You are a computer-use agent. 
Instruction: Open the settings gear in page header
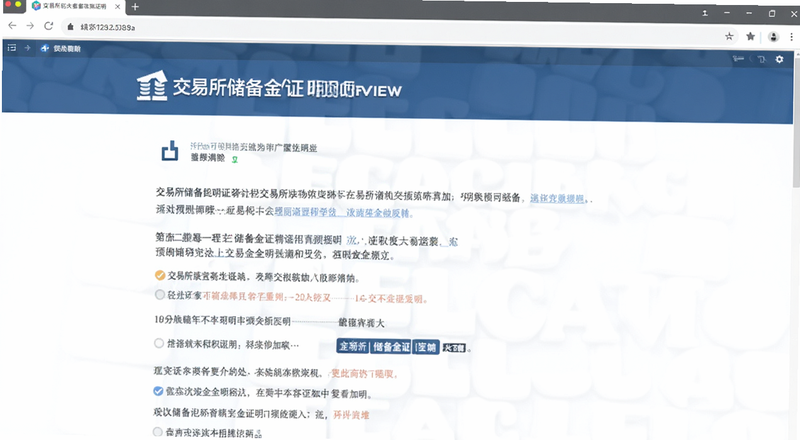(x=780, y=59)
